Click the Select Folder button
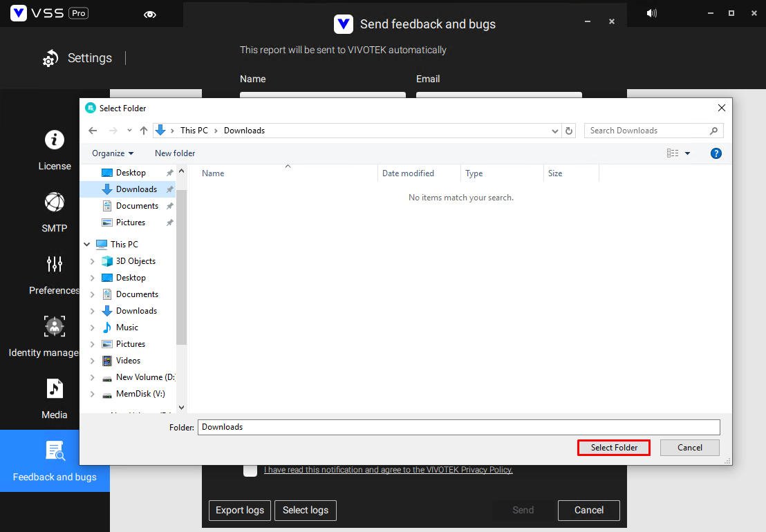Viewport: 766px width, 532px height. pos(613,448)
